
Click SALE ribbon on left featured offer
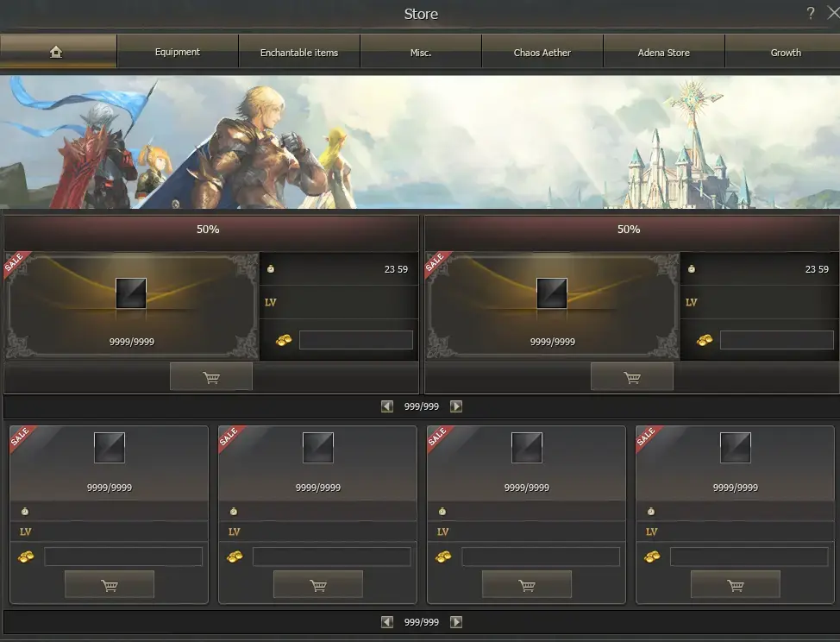15,262
